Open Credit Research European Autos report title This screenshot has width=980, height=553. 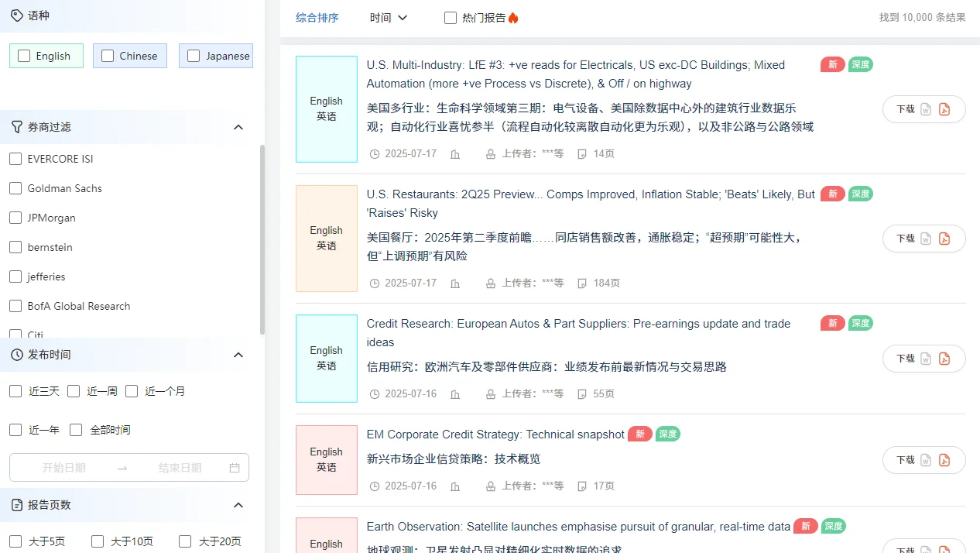coord(578,333)
